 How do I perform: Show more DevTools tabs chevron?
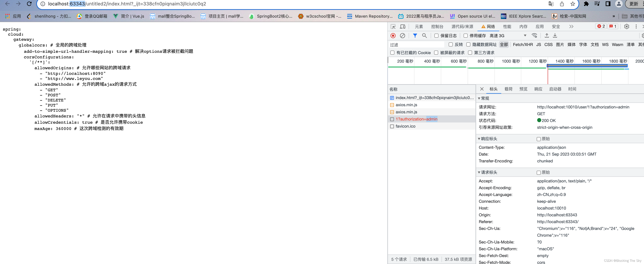(x=571, y=26)
